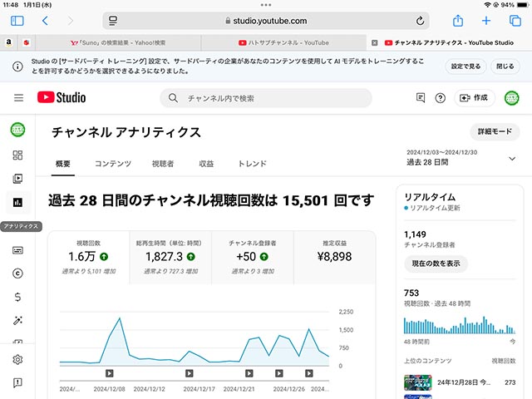Click the 設定で見る button
532x399 pixels.
(x=465, y=66)
